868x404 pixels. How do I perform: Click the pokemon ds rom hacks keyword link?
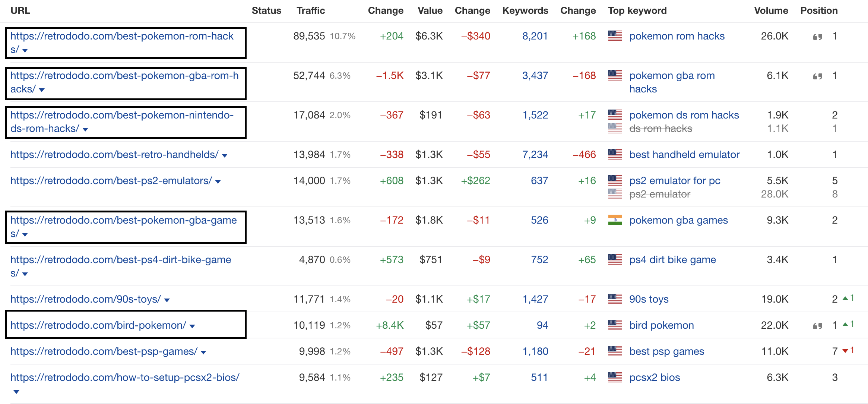tap(684, 115)
